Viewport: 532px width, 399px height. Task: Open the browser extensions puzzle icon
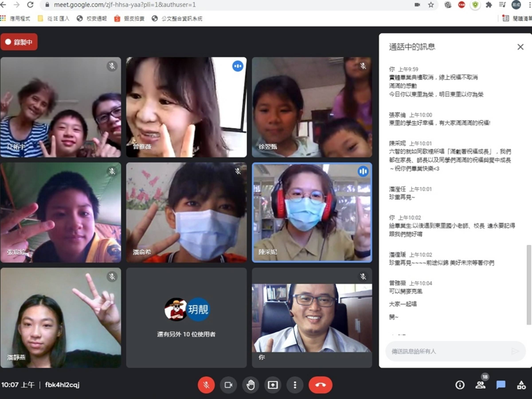coord(489,5)
